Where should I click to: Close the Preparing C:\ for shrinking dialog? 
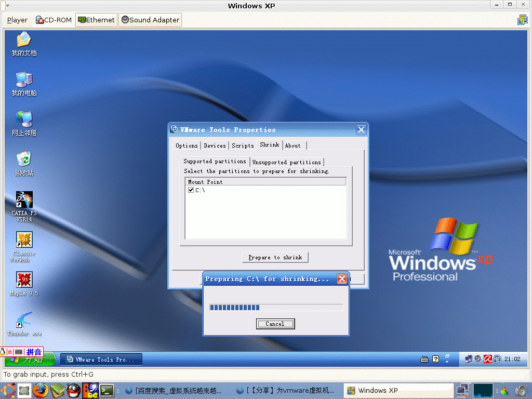pos(342,279)
